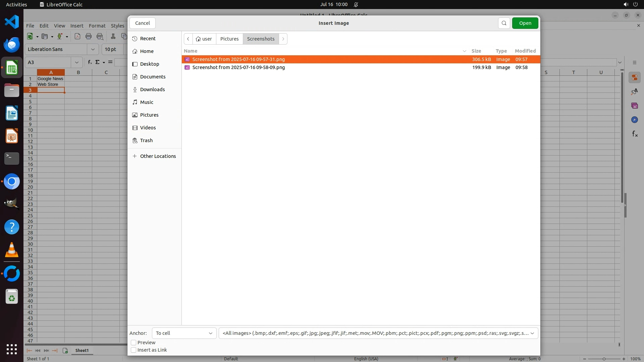This screenshot has width=644, height=362.
Task: Click the Cut scissors icon
Action: pyautogui.click(x=113, y=37)
